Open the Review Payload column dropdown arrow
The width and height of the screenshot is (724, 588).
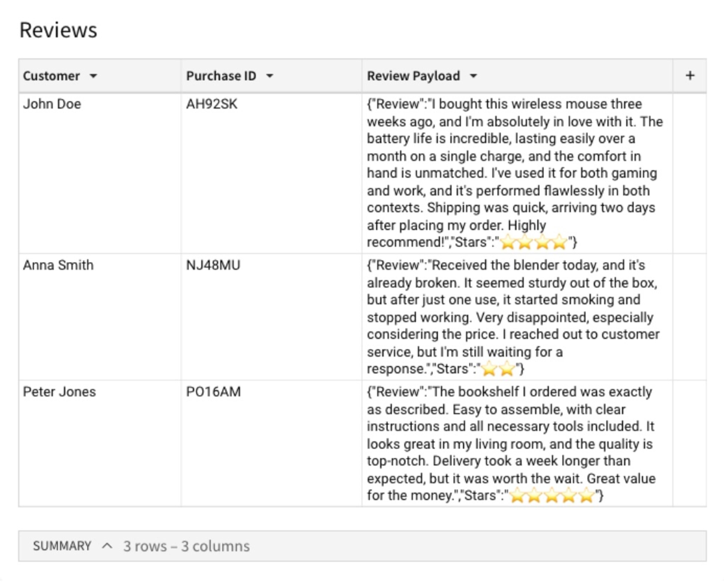tap(473, 76)
